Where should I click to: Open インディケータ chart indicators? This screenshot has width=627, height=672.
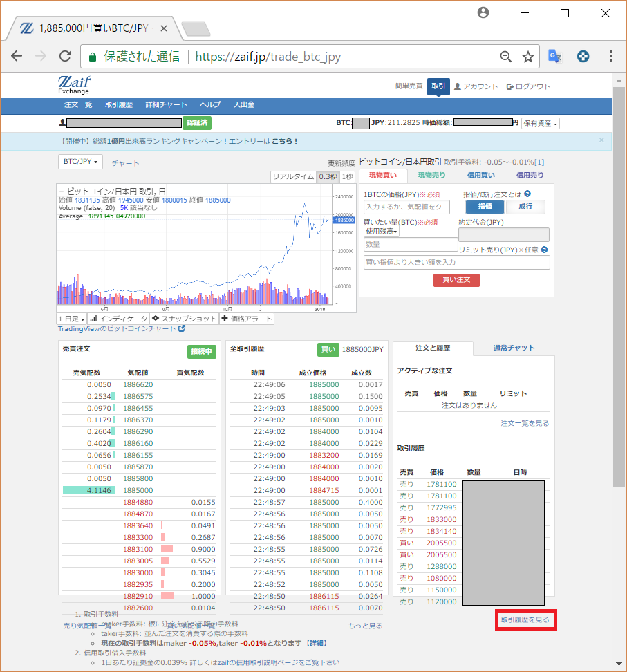click(119, 319)
